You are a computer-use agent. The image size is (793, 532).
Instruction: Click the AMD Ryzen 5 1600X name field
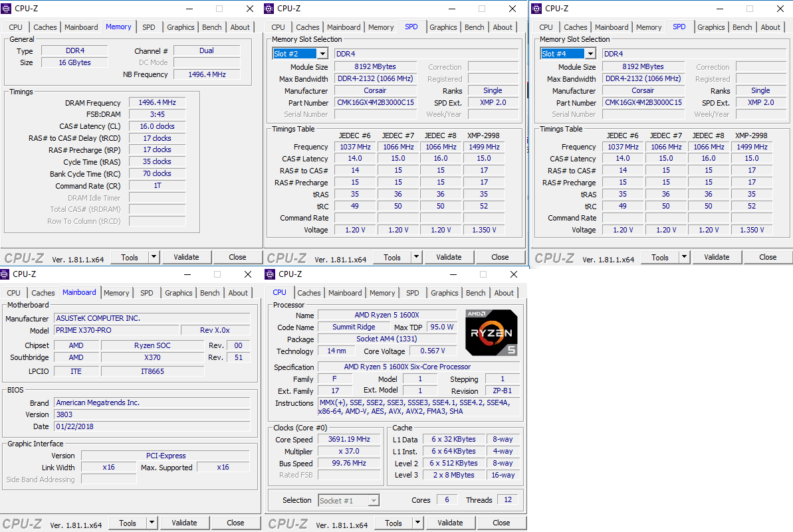click(x=387, y=315)
